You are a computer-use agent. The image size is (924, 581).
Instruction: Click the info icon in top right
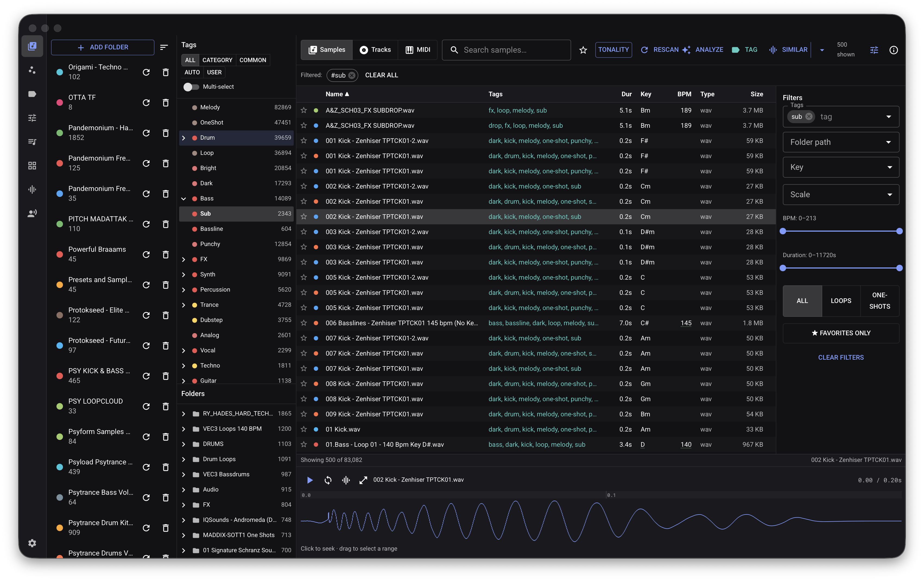tap(893, 50)
